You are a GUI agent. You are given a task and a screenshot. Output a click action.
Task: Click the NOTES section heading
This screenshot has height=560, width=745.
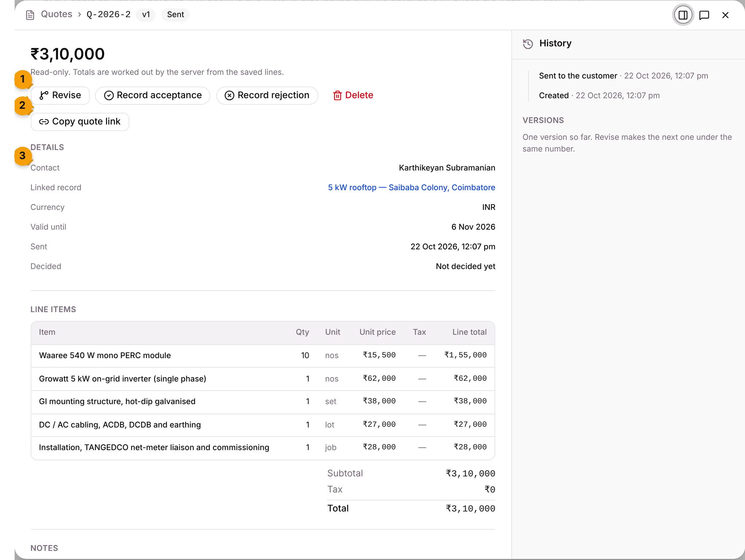tap(44, 548)
